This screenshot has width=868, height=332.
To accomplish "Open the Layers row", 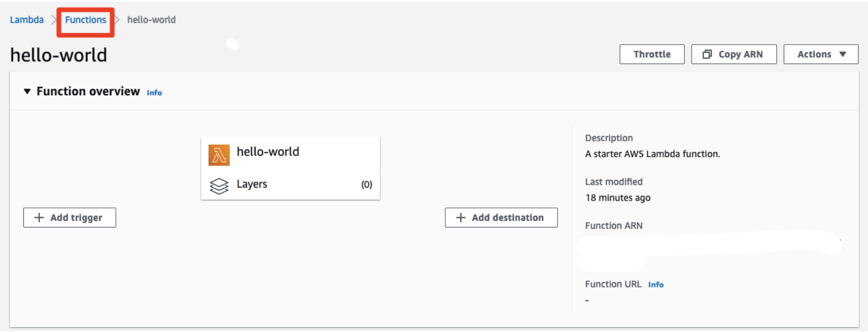I will click(290, 185).
